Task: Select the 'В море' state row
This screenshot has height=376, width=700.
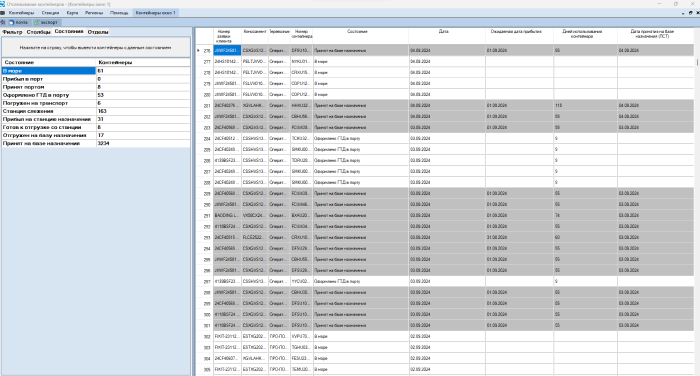Action: pyautogui.click(x=96, y=71)
